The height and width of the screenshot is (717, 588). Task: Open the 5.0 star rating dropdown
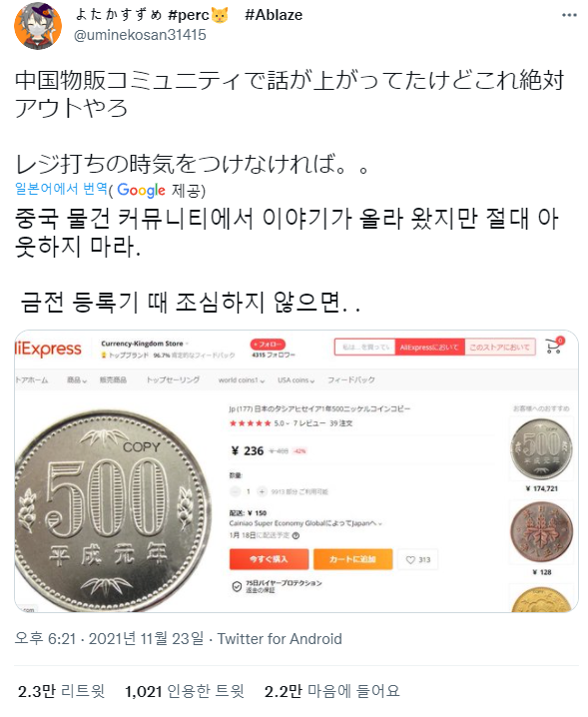click(282, 423)
